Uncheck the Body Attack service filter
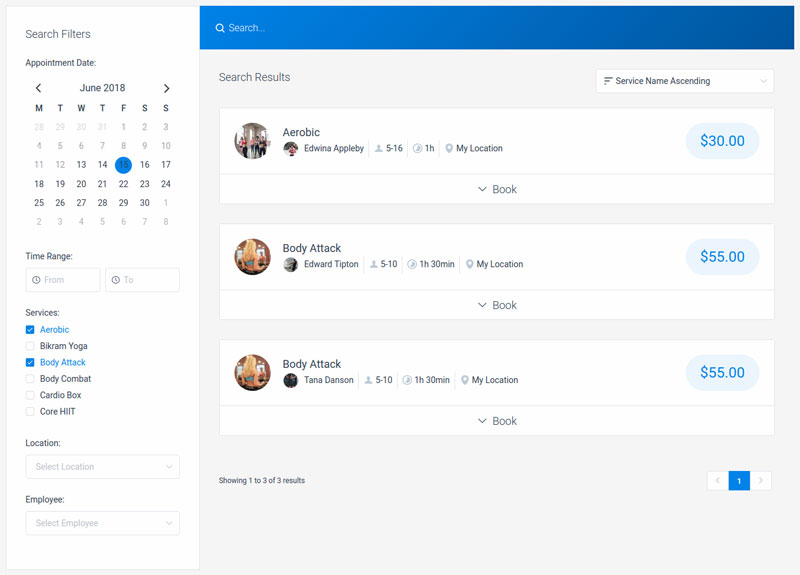The image size is (800, 575). [30, 362]
